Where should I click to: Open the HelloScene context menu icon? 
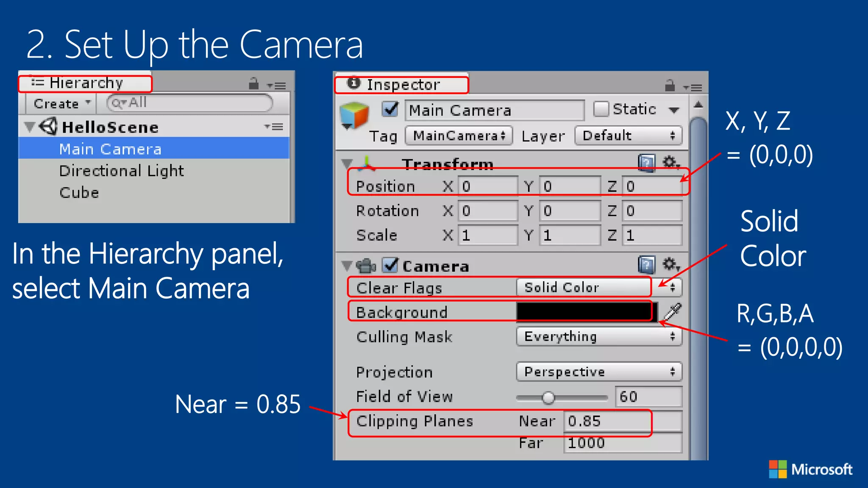pos(274,127)
